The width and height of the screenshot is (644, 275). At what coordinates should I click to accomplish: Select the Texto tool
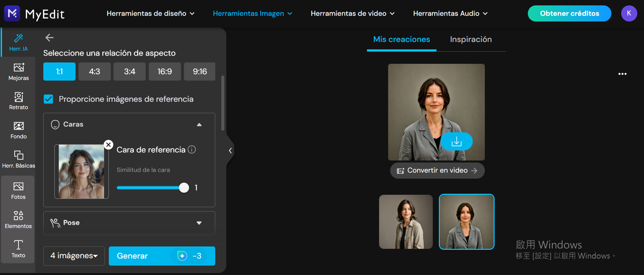pyautogui.click(x=18, y=249)
